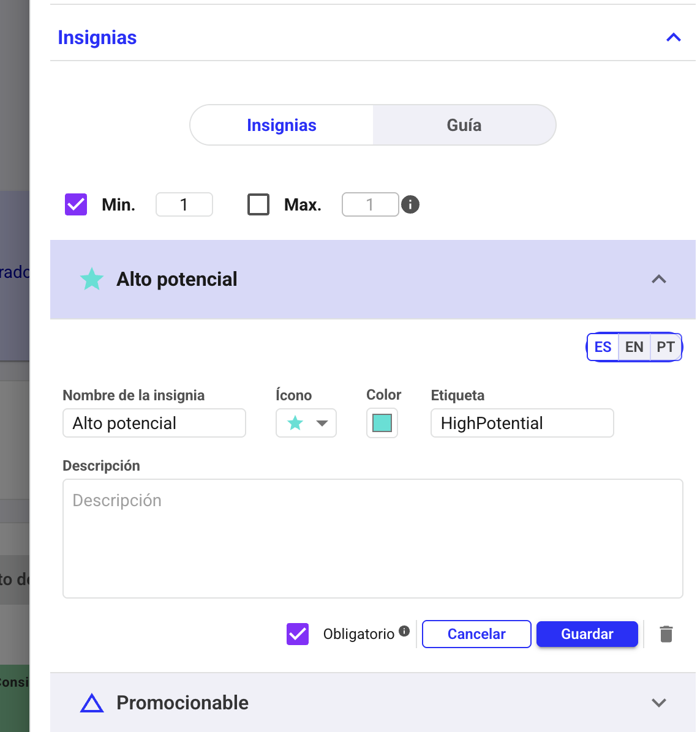Uncheck the Obligatorio checkbox
Viewport: 700px width, 732px height.
[298, 634]
